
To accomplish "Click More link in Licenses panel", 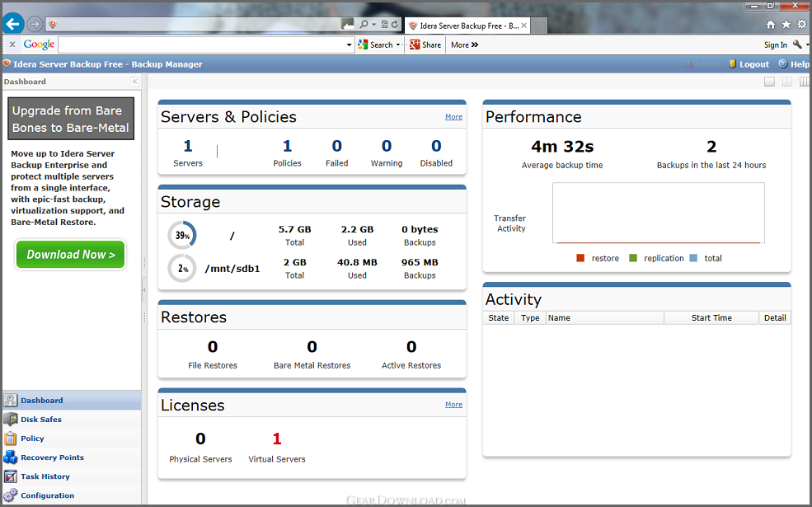I will click(453, 405).
